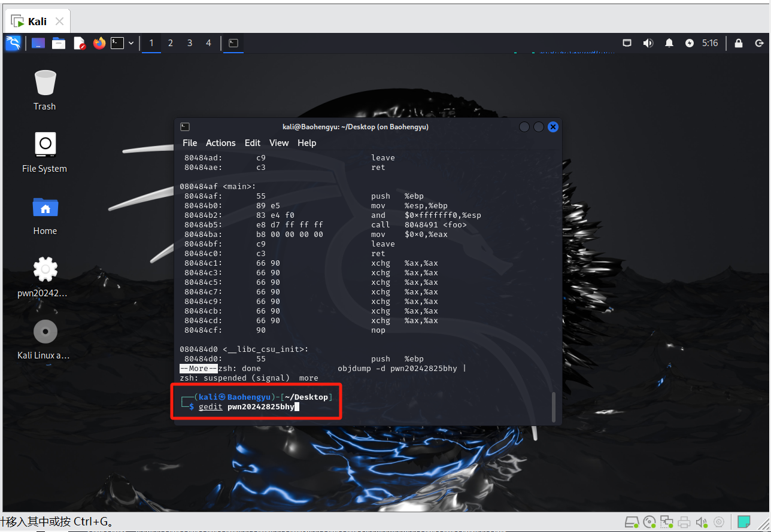Click the VM network adapter status icon
The image size is (771, 532).
tap(667, 522)
